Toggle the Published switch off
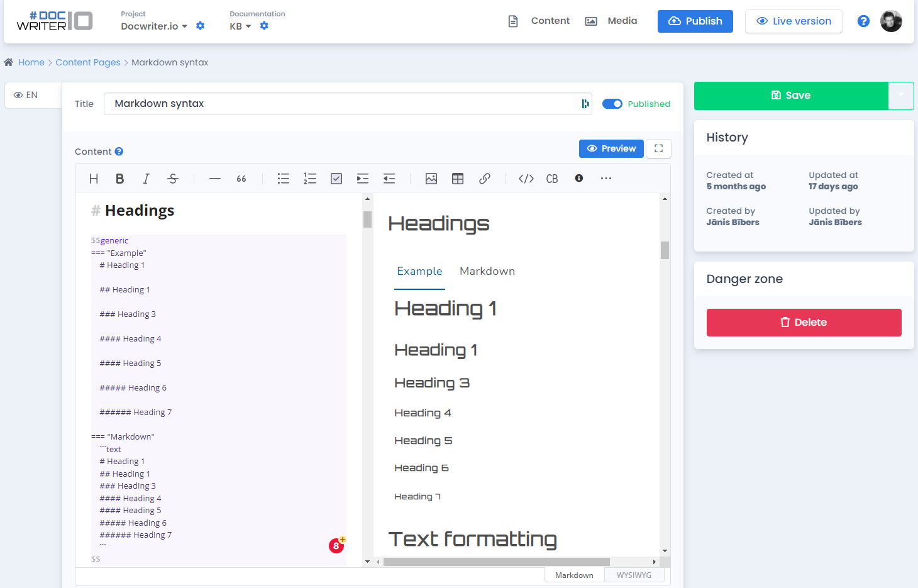The height and width of the screenshot is (588, 918). tap(612, 104)
